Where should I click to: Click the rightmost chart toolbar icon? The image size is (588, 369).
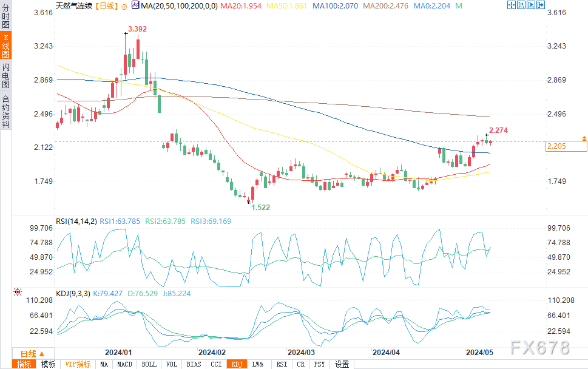coord(541,5)
